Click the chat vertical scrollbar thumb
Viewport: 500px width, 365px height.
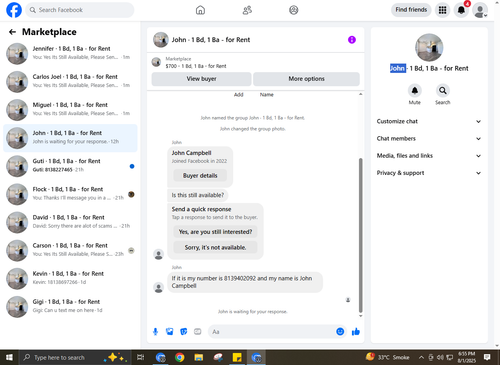point(360,235)
